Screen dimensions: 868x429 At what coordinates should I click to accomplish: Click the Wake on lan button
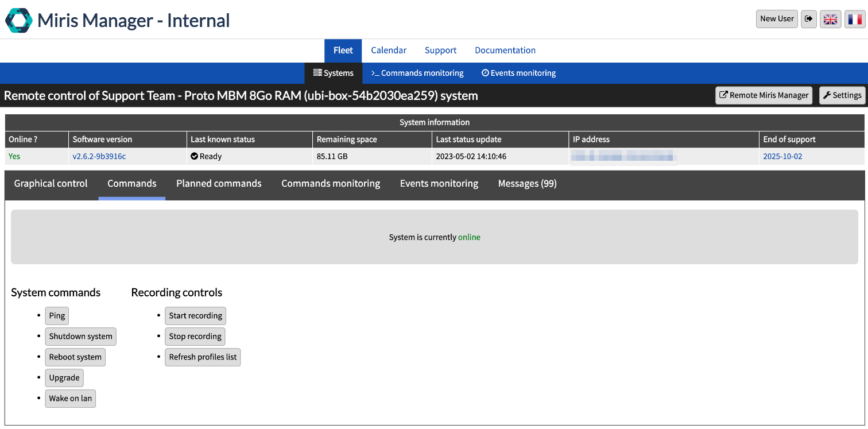[x=71, y=399]
